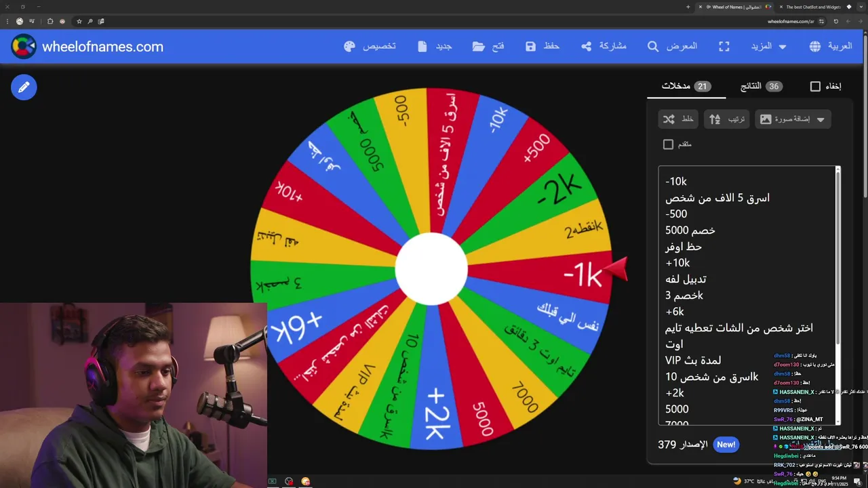Click the 'اسرق 5 الاف من شخص' entry line

pyautogui.click(x=717, y=198)
